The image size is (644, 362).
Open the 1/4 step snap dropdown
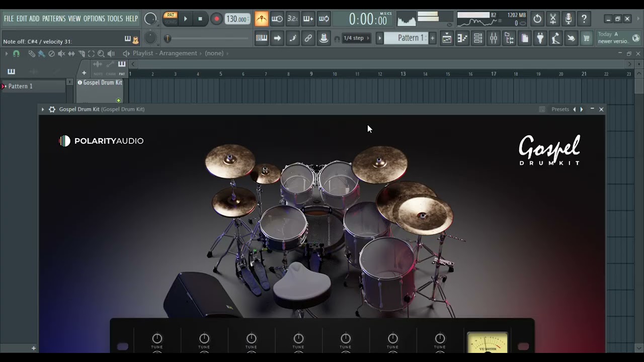(357, 38)
